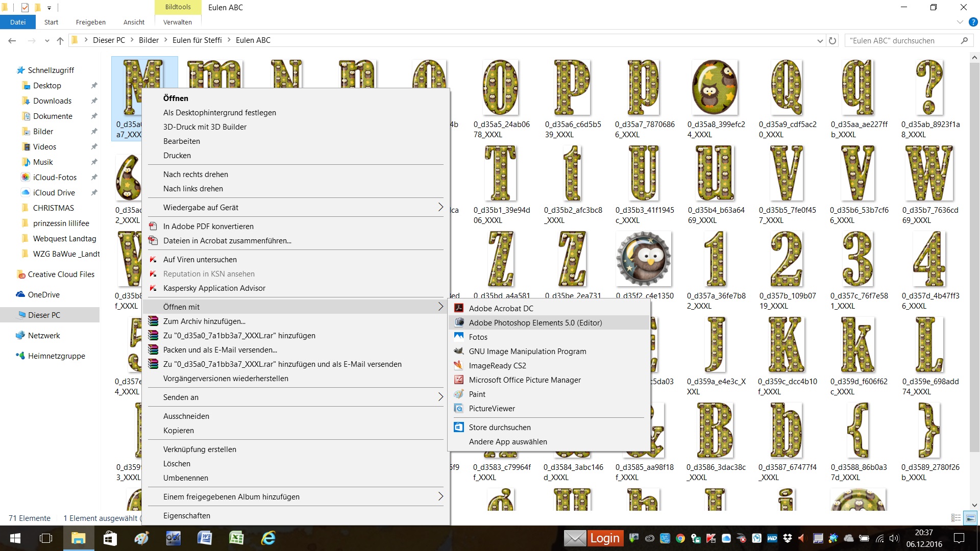980x551 pixels.
Task: Open Windows Store from taskbar
Action: (x=110, y=538)
